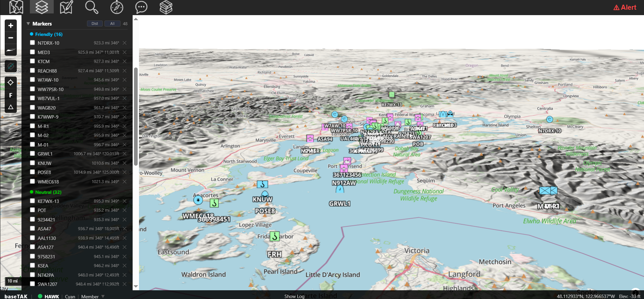Click the 367123456 vessel marker label

347,175
